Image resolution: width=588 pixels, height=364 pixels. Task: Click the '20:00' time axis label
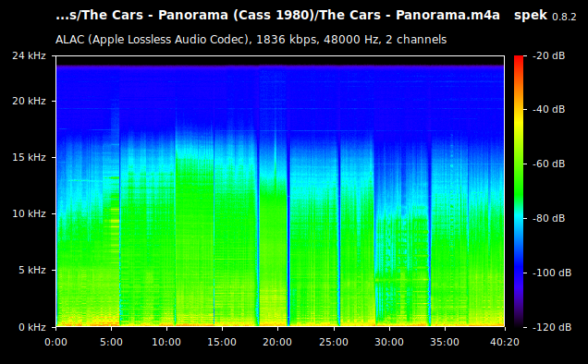[277, 342]
